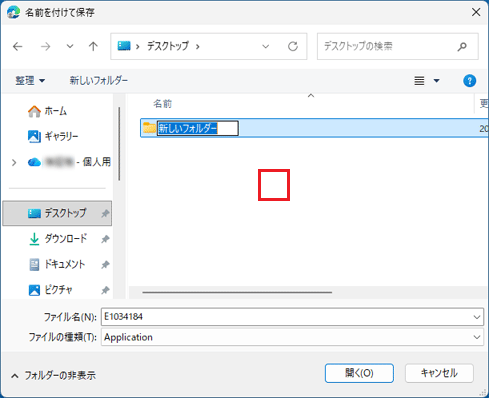Click the search magnifier icon

click(462, 46)
